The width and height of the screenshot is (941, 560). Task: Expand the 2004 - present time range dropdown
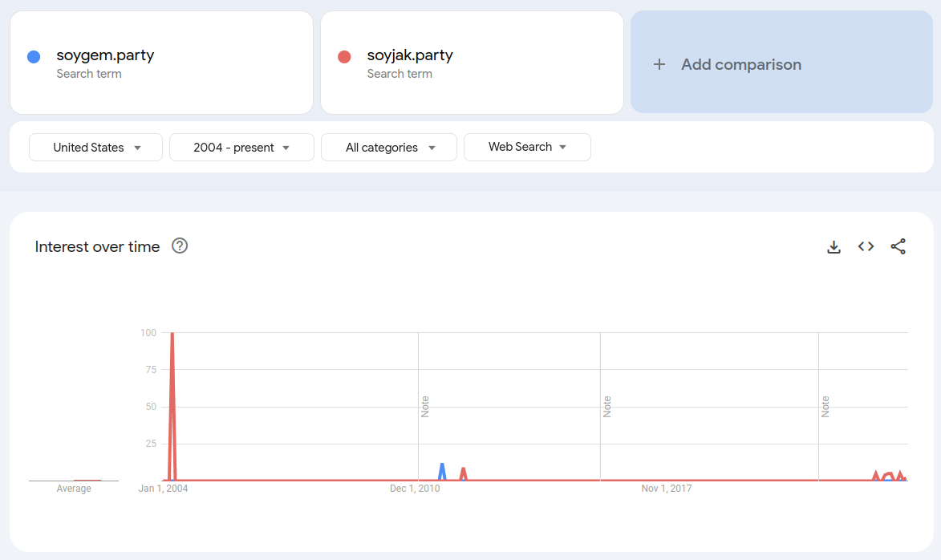(x=241, y=148)
